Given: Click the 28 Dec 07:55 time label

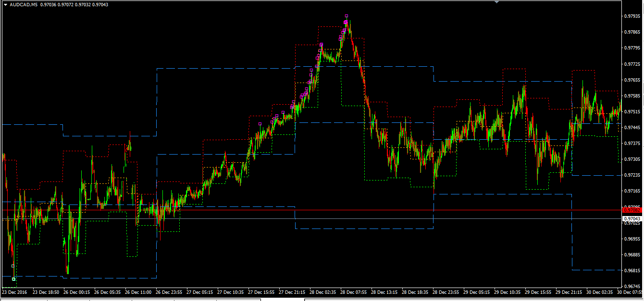Looking at the screenshot, I should [353, 292].
